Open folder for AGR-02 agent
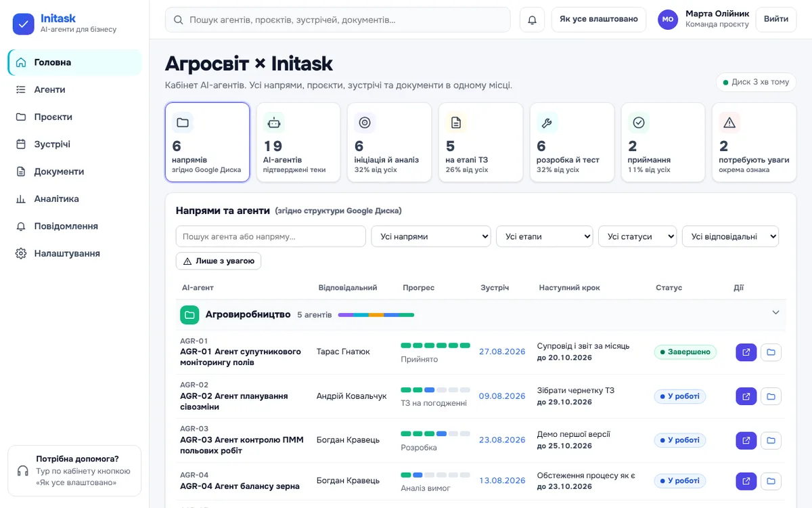812x508 pixels. coord(771,396)
